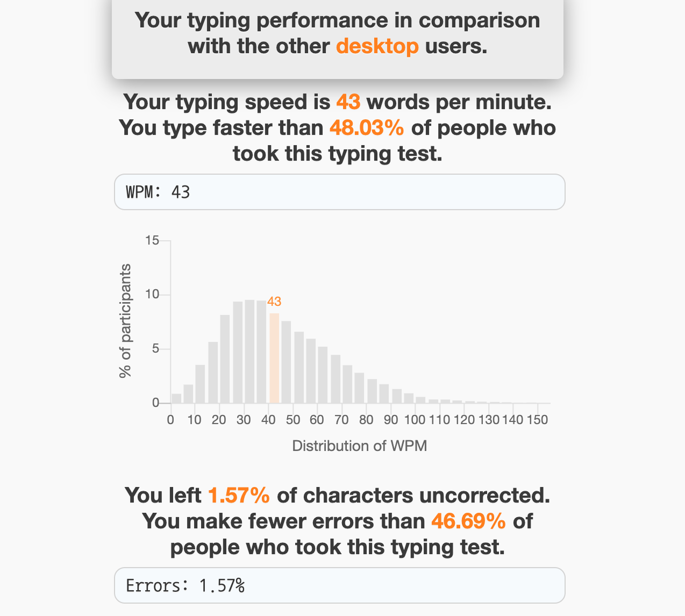
Task: Click the 'Distribution of WPM' axis title
Action: 360,446
